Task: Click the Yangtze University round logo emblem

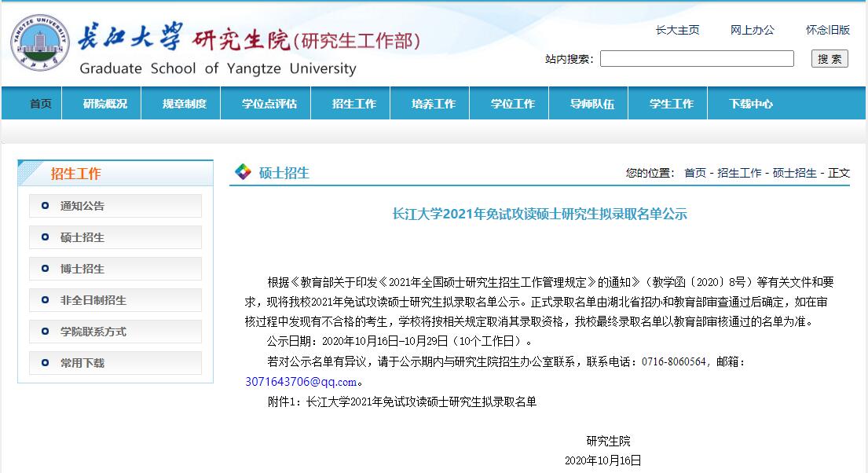Action: point(40,42)
